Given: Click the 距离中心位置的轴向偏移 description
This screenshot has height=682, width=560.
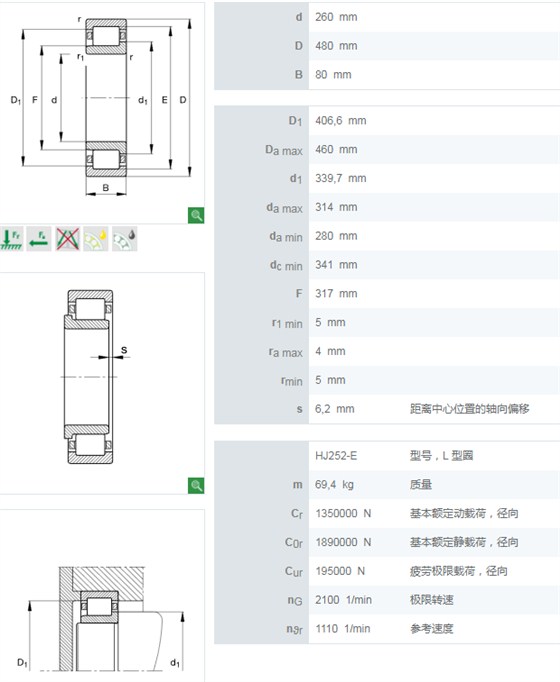Looking at the screenshot, I should click(x=470, y=409).
